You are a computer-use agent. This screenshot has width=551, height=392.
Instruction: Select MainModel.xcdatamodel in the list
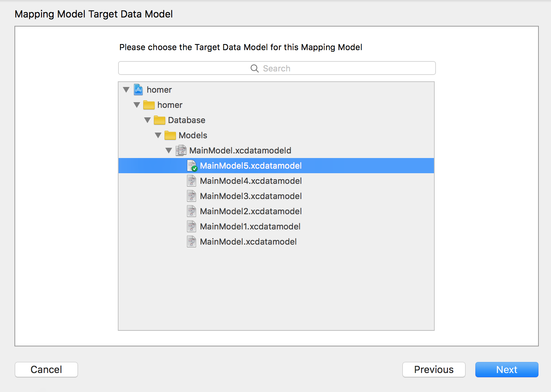tap(248, 242)
